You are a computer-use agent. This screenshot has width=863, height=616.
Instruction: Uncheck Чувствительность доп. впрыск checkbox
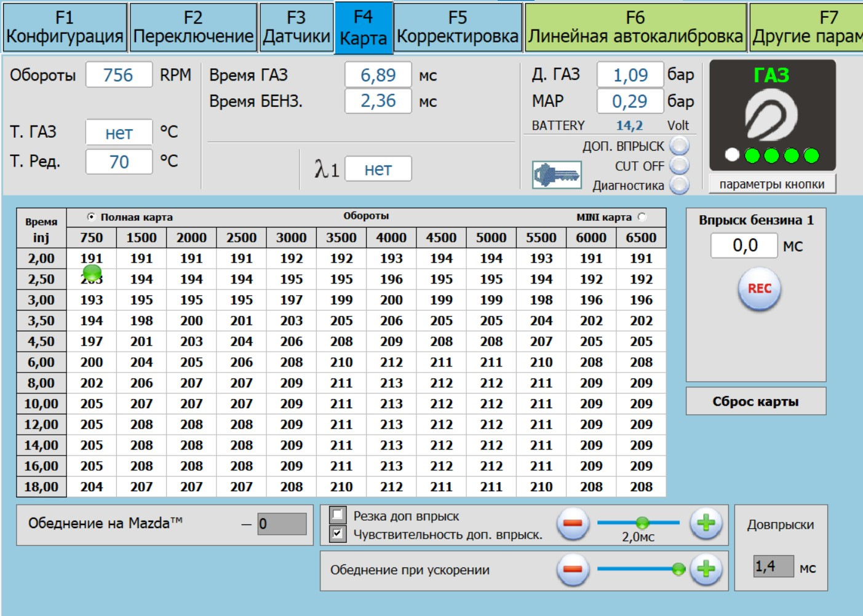tap(338, 534)
